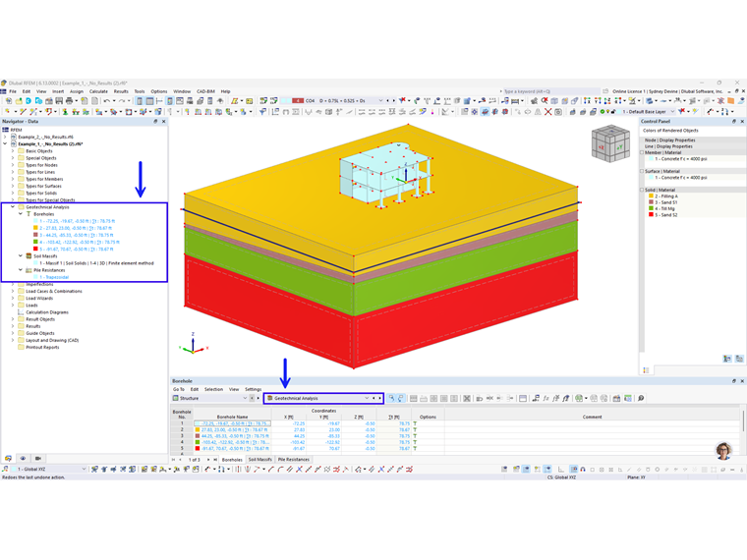Open the Results menu

tap(121, 91)
